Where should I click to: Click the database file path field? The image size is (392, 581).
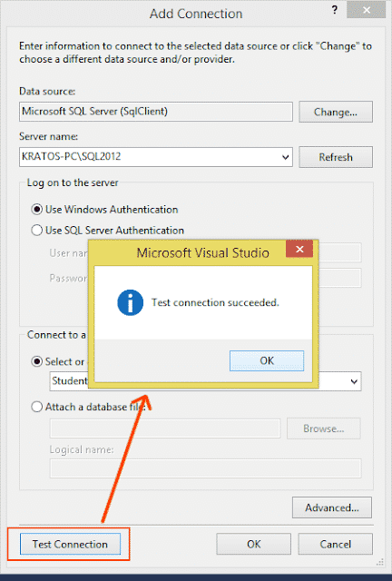point(165,428)
